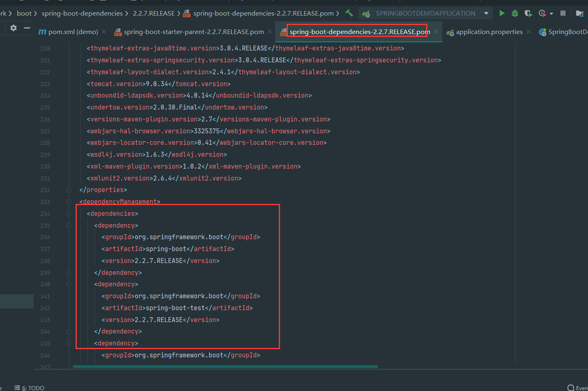
Task: Close the pom.xml (demo) tab
Action: (x=104, y=32)
